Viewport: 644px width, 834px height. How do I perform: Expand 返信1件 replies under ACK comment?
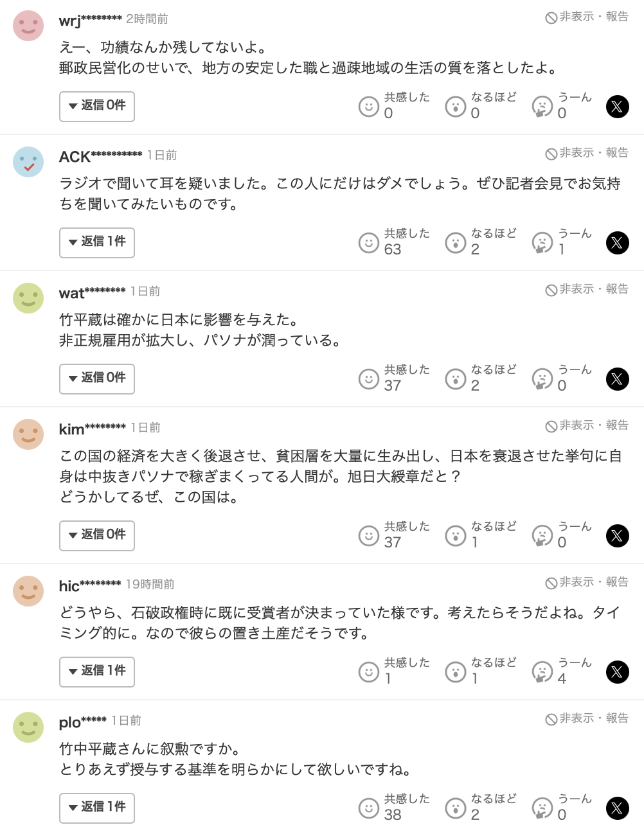(97, 242)
